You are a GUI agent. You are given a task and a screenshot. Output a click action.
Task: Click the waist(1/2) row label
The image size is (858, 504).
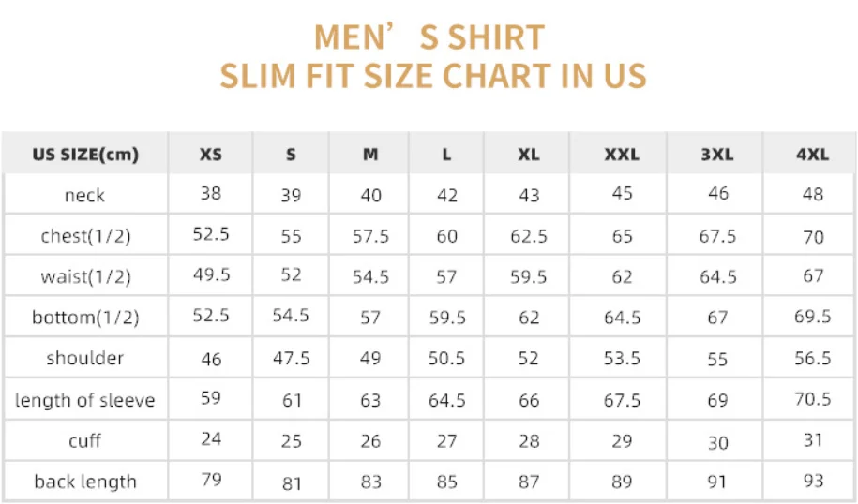(85, 276)
